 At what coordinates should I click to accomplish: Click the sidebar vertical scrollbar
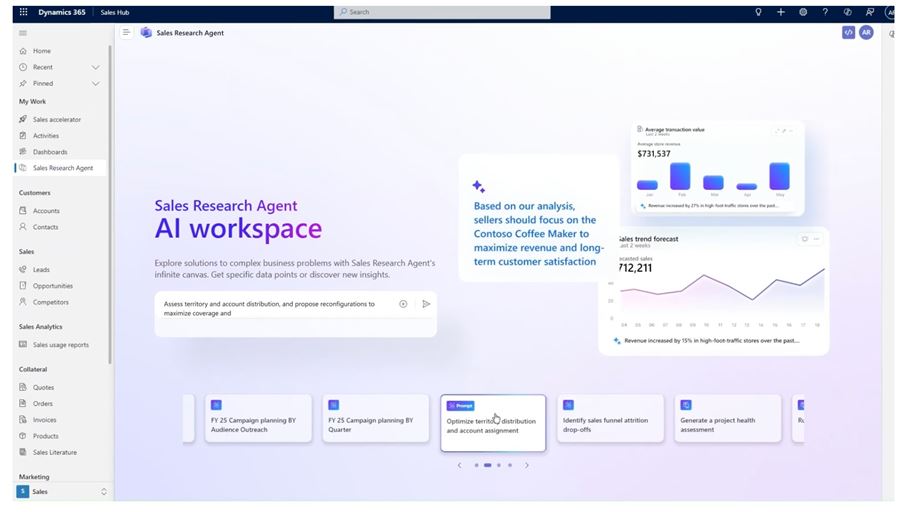point(110,203)
